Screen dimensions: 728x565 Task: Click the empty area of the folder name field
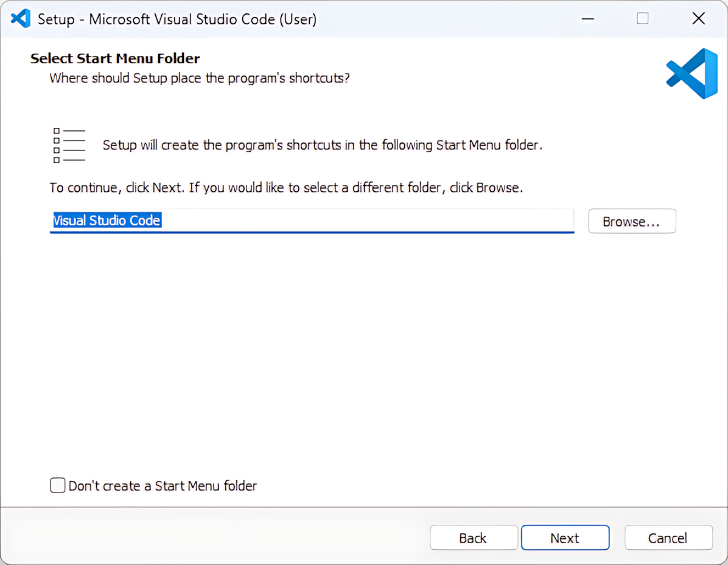[365, 220]
